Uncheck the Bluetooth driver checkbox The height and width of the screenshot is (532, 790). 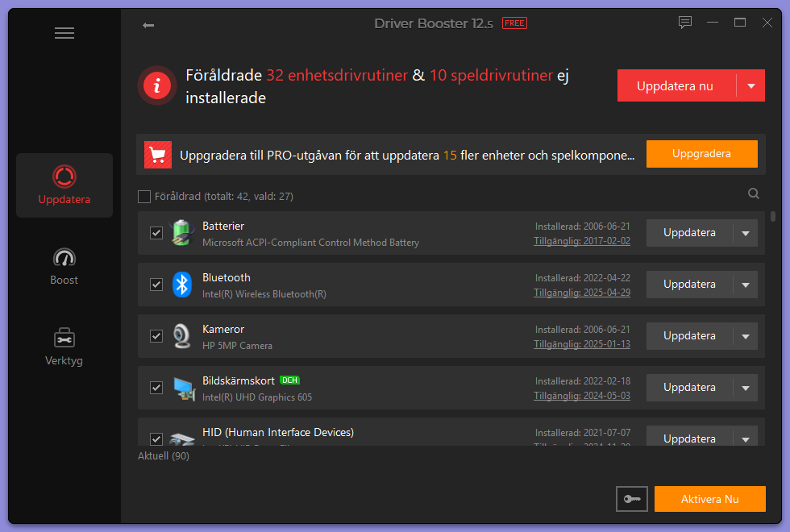click(x=156, y=285)
